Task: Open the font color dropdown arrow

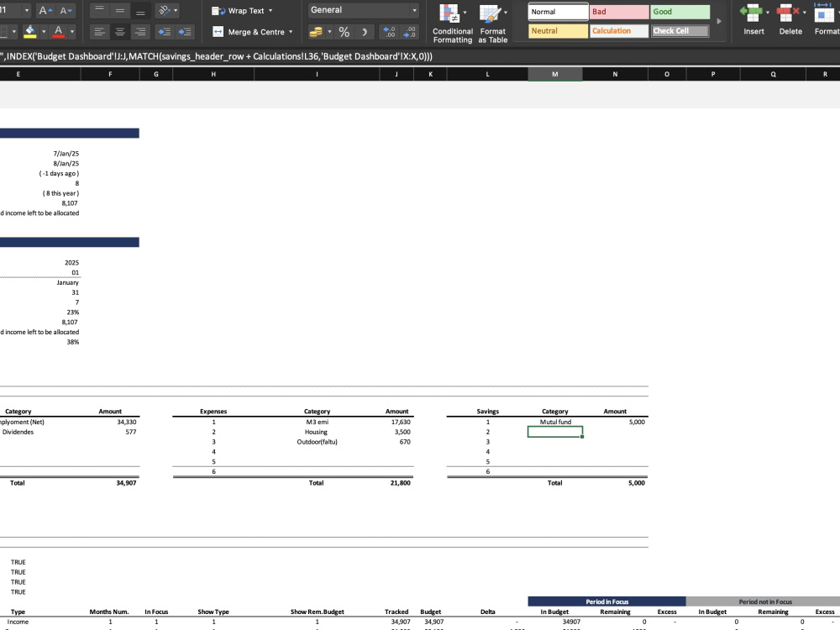Action: point(71,31)
